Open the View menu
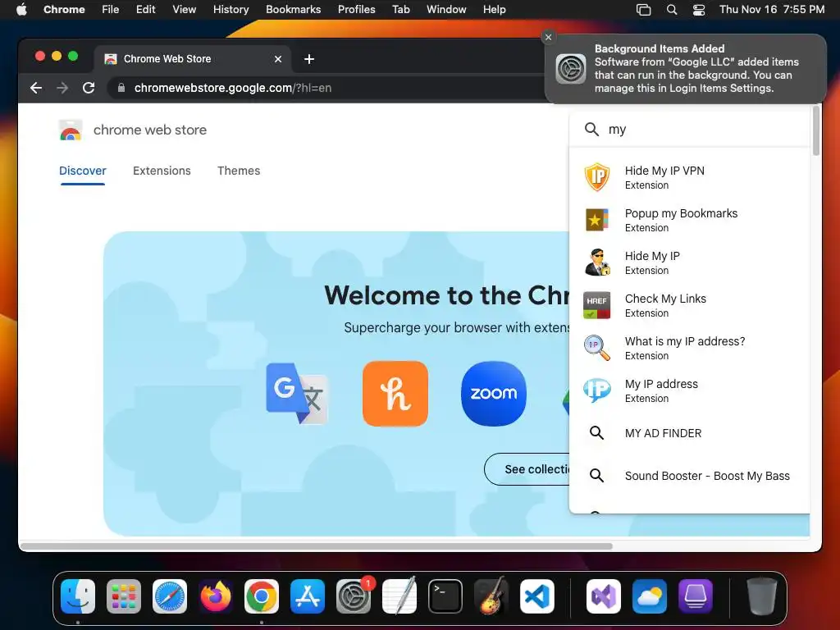The width and height of the screenshot is (840, 630). point(184,10)
